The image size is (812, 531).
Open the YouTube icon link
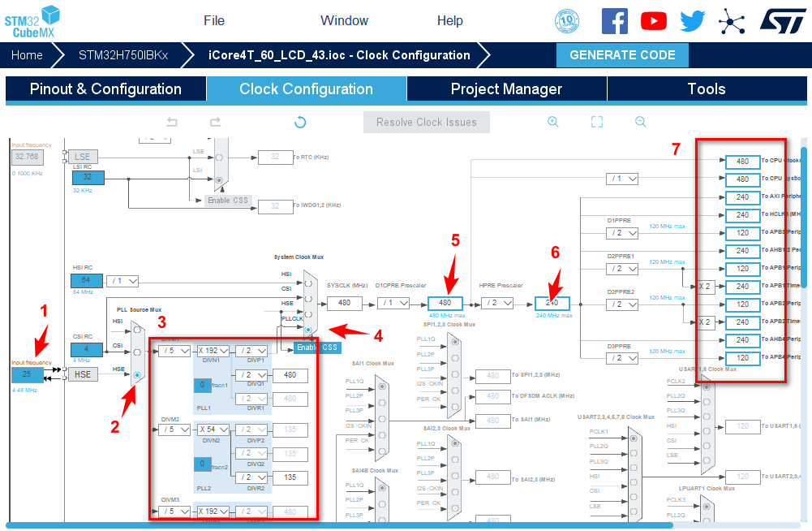click(x=653, y=21)
